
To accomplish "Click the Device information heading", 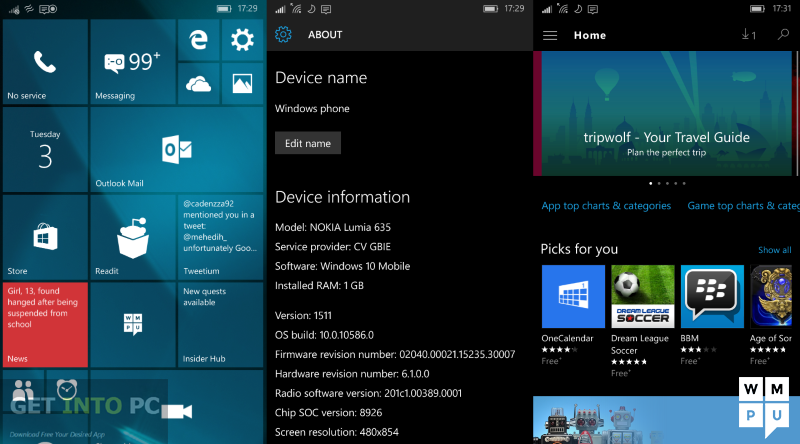I will tap(342, 197).
